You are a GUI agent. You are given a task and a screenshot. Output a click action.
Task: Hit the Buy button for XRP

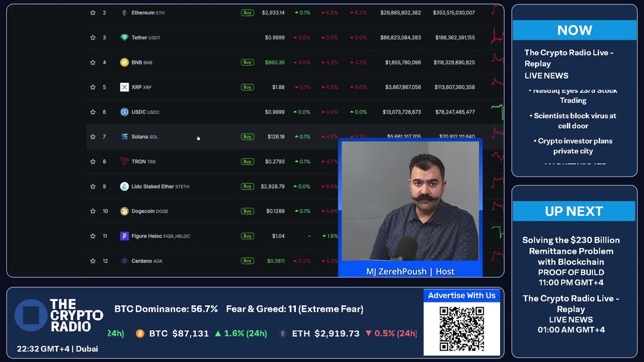point(247,87)
